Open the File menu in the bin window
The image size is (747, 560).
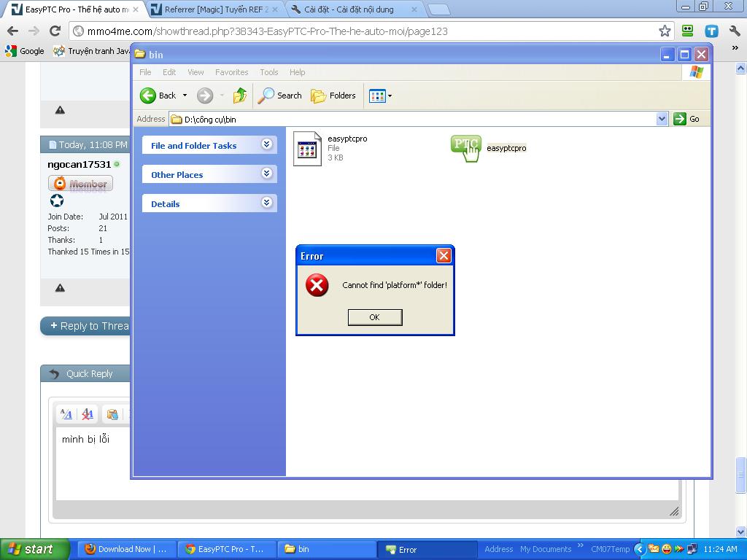pos(145,72)
